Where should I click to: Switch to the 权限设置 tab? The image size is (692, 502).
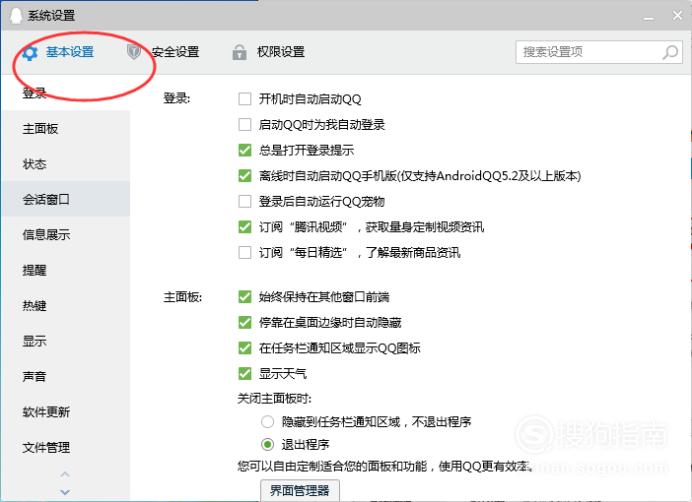[281, 52]
